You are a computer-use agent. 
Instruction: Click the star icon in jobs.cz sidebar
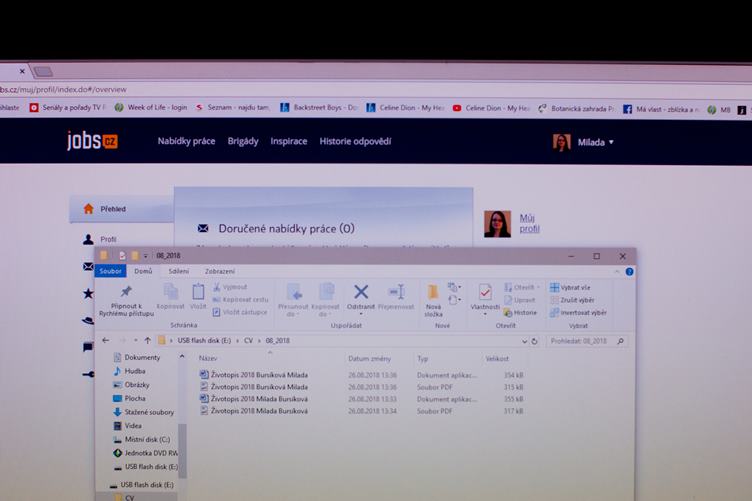click(88, 293)
